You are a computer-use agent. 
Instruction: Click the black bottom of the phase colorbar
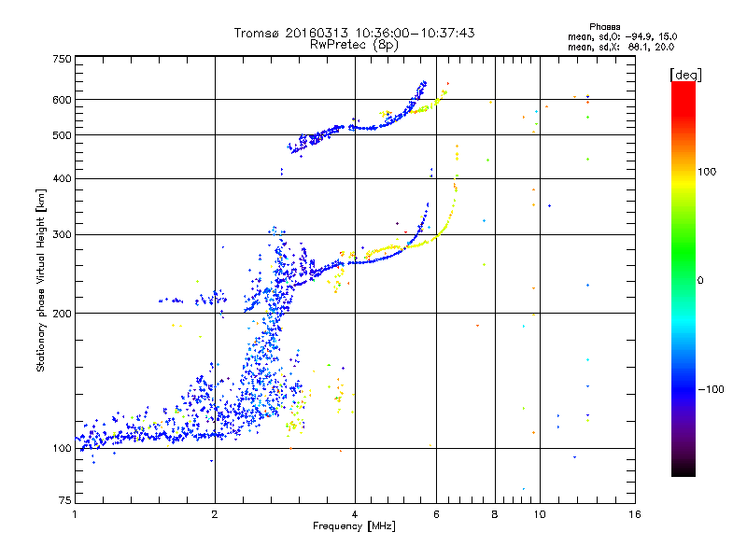click(x=684, y=471)
